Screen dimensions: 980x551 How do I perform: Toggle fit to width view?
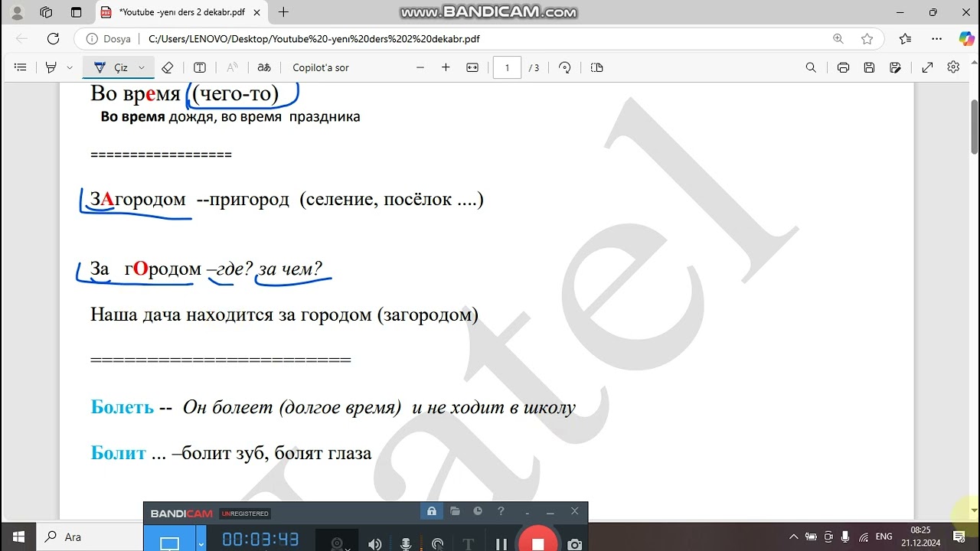tap(472, 67)
